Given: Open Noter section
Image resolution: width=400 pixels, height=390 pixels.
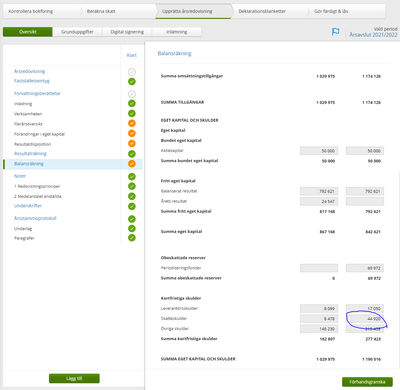Looking at the screenshot, I should point(20,176).
